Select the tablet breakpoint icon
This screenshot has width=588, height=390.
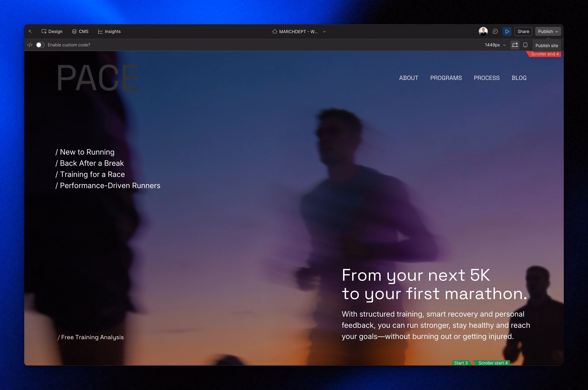[525, 45]
